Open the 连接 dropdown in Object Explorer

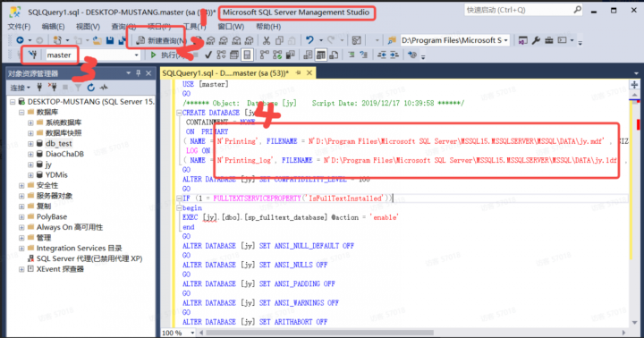pyautogui.click(x=20, y=88)
